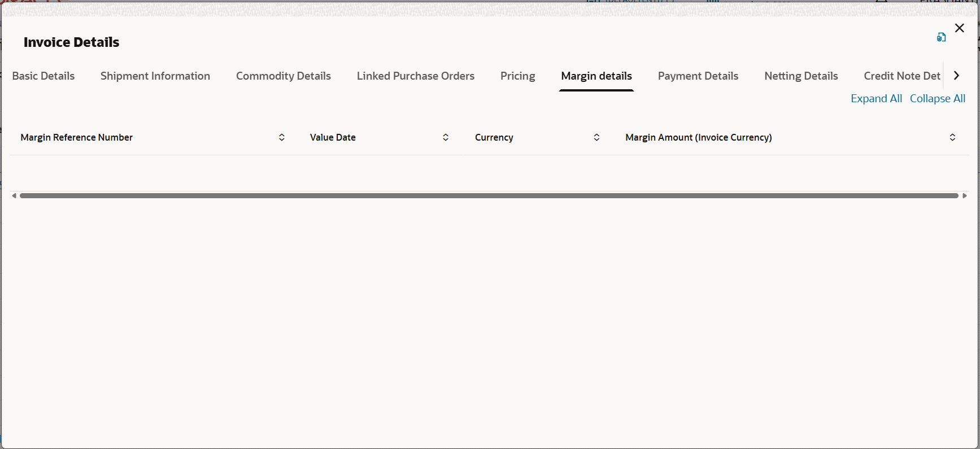The height and width of the screenshot is (449, 980).
Task: Click the Expand All link
Action: [876, 98]
